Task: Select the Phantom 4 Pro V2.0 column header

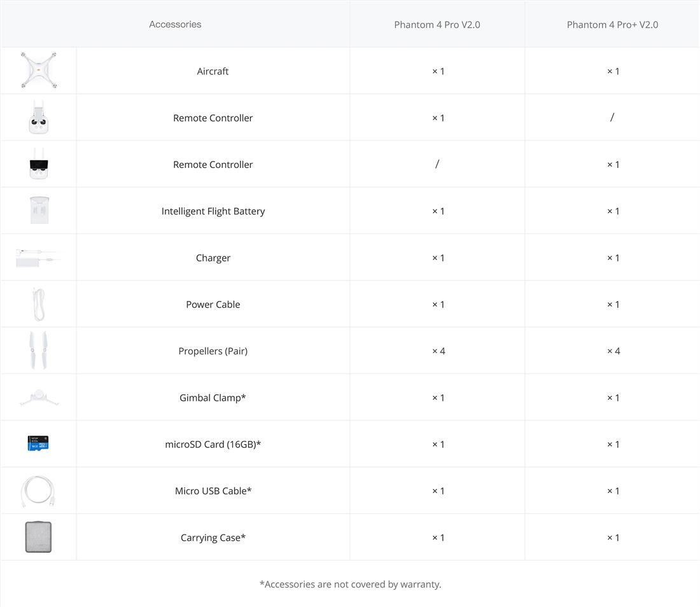Action: click(437, 25)
